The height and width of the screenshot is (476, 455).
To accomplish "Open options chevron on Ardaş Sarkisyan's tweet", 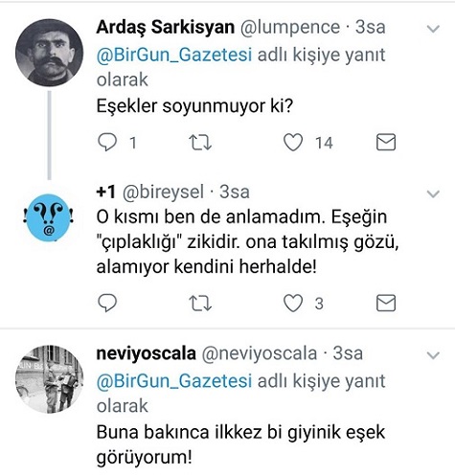I will [433, 29].
